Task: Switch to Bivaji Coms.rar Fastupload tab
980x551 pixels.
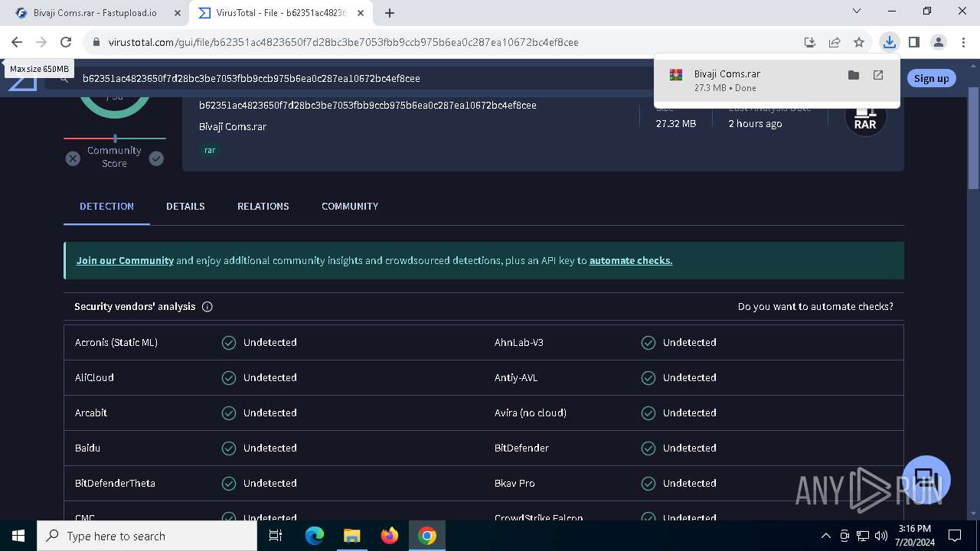Action: [97, 13]
